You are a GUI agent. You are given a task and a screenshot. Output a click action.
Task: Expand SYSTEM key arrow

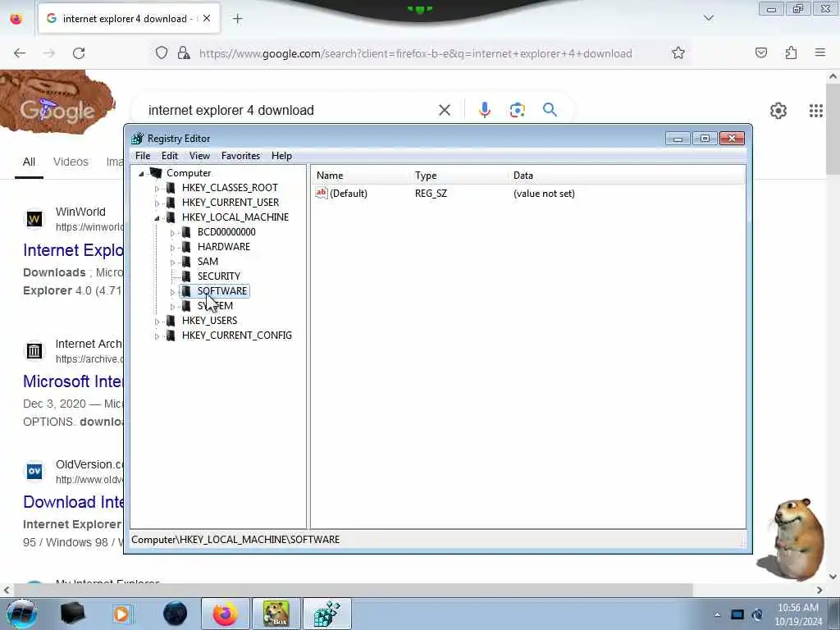pyautogui.click(x=172, y=307)
